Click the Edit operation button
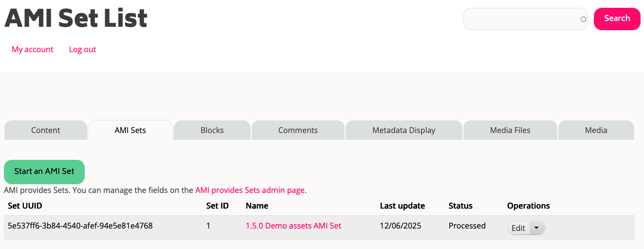 518,228
